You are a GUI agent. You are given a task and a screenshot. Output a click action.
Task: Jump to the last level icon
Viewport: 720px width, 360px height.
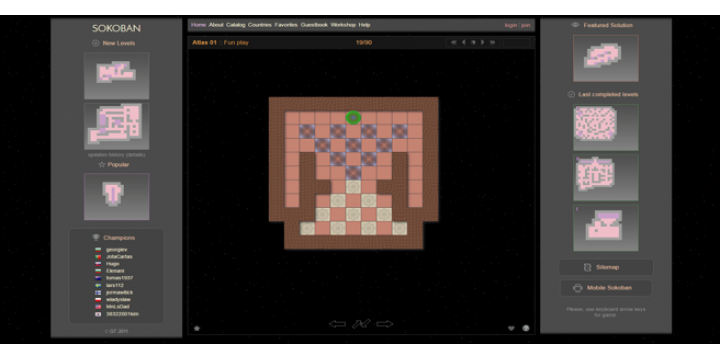(x=492, y=42)
